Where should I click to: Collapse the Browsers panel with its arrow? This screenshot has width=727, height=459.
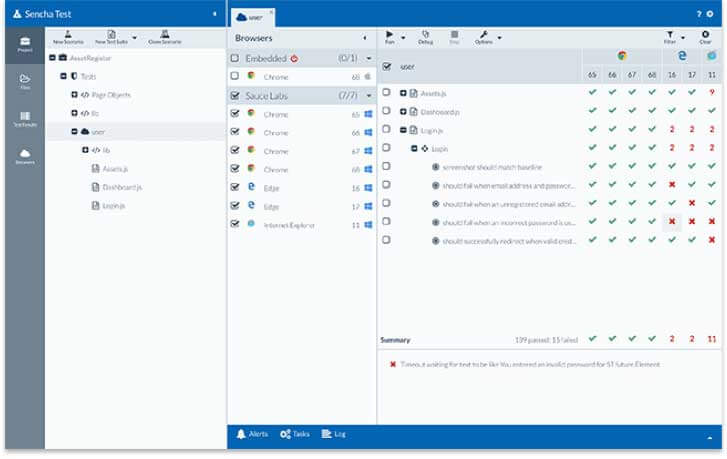tap(365, 38)
